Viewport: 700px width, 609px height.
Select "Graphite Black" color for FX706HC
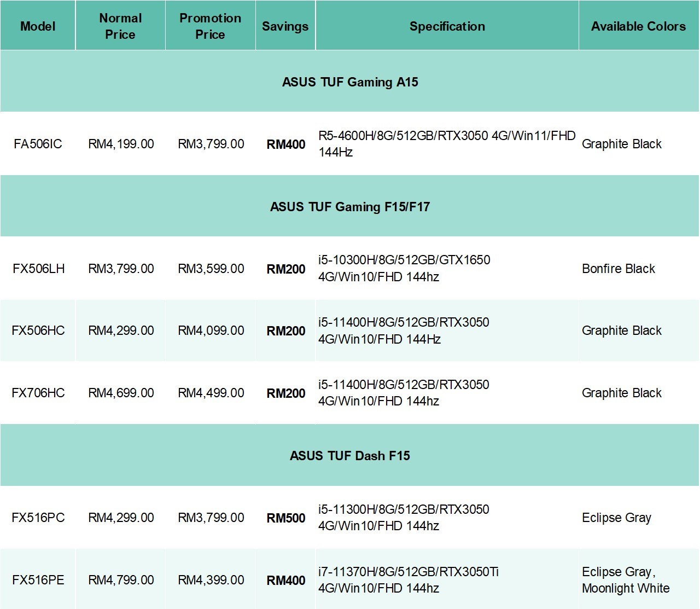[622, 393]
